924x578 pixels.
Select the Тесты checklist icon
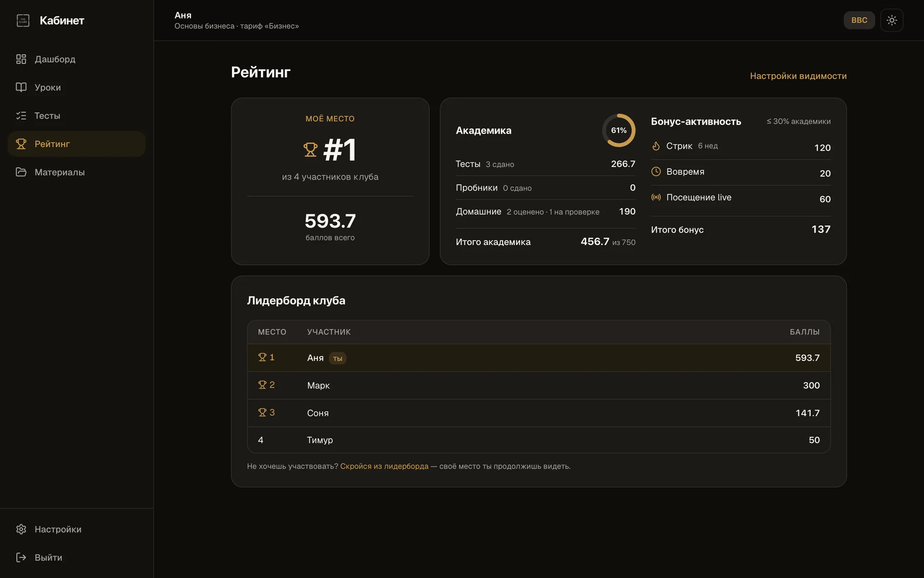pos(21,116)
